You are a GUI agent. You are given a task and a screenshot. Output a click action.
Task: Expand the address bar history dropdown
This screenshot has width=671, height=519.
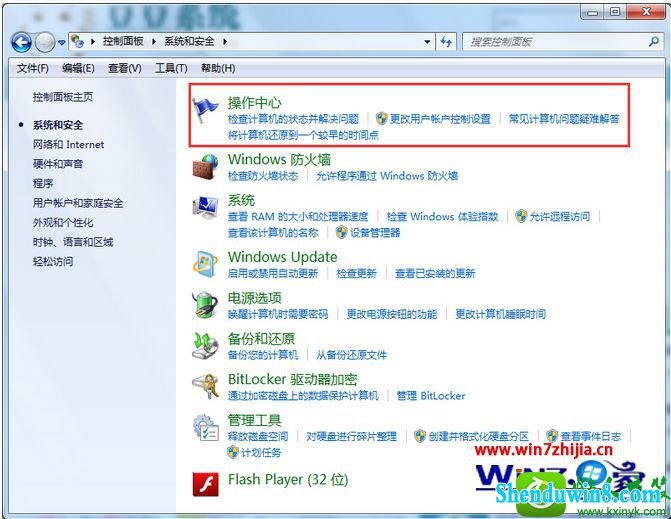[427, 42]
